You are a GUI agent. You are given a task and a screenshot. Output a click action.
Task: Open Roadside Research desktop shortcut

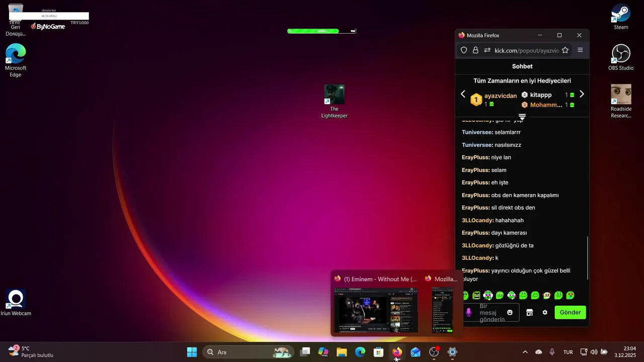coord(621,102)
